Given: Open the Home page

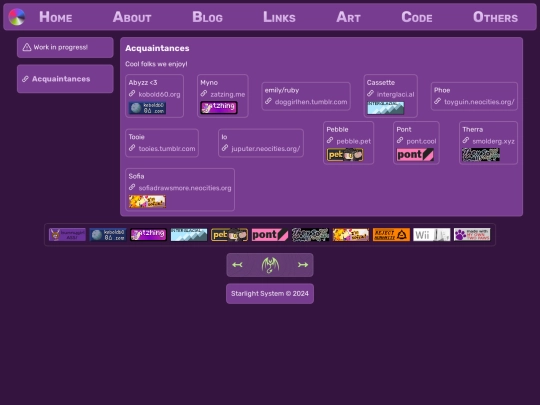Looking at the screenshot, I should tap(55, 17).
